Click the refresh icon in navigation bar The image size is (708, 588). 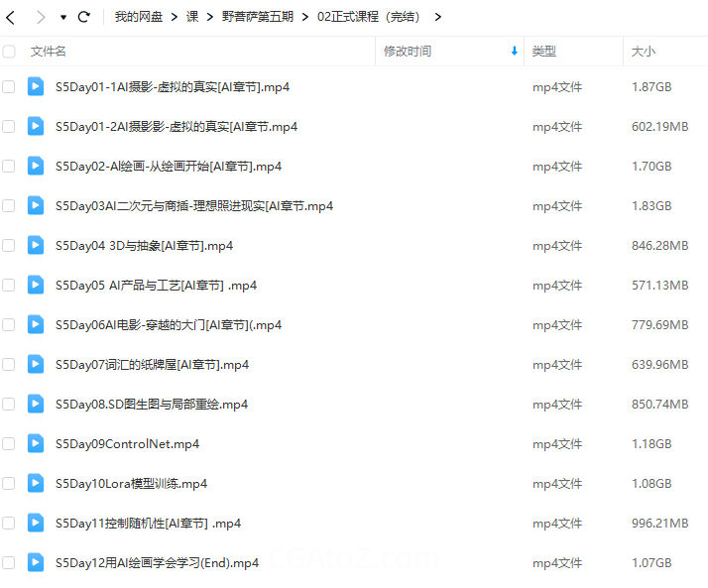pos(84,17)
